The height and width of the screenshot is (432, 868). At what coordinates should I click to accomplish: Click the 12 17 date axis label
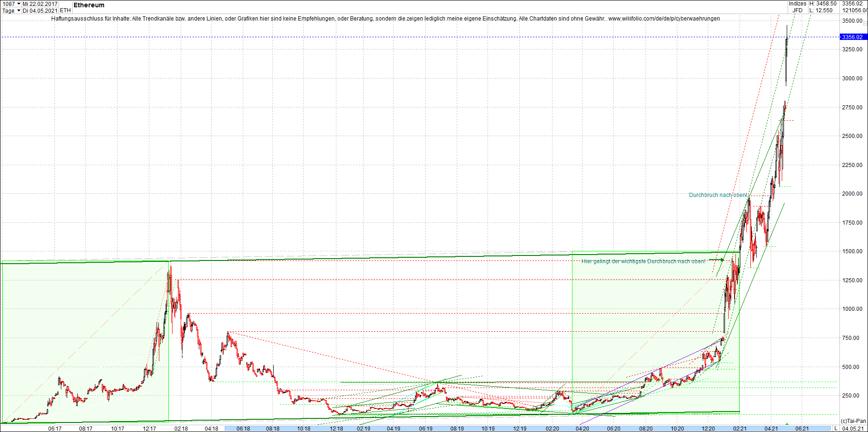149,428
